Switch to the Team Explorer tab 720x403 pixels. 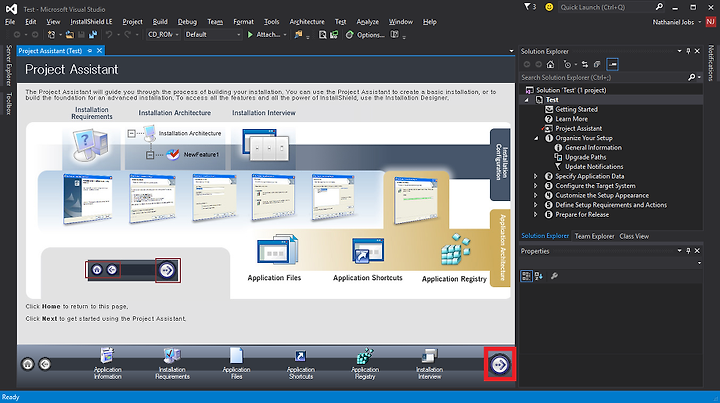594,236
